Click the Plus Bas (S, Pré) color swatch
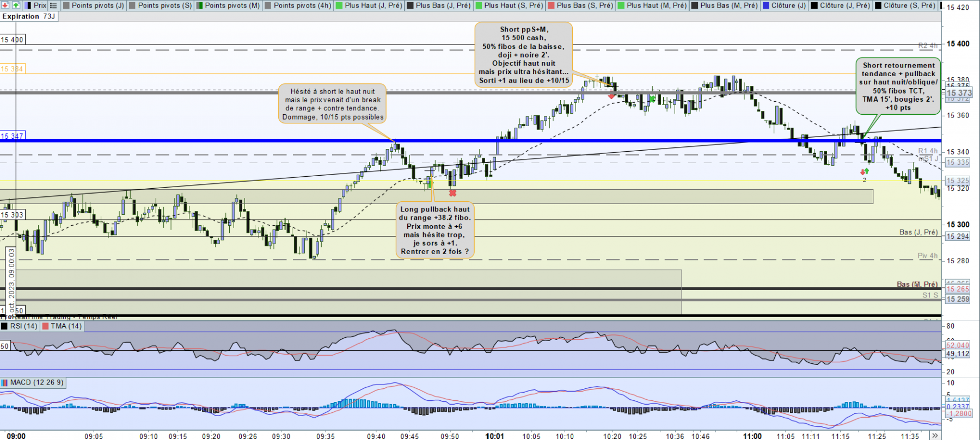This screenshot has width=980, height=440. 551,5
